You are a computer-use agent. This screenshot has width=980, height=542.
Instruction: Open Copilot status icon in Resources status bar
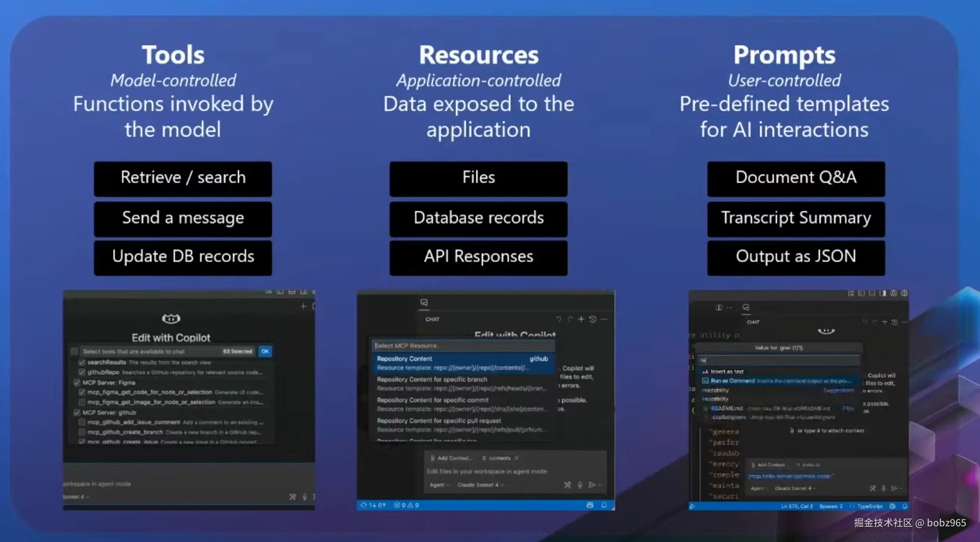(x=590, y=505)
